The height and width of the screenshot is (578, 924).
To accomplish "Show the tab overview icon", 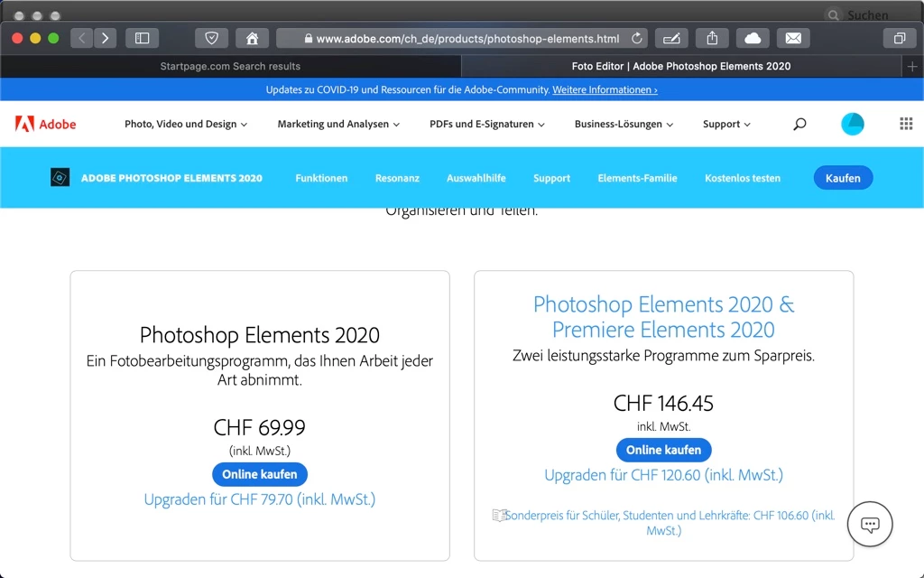I will [x=900, y=38].
